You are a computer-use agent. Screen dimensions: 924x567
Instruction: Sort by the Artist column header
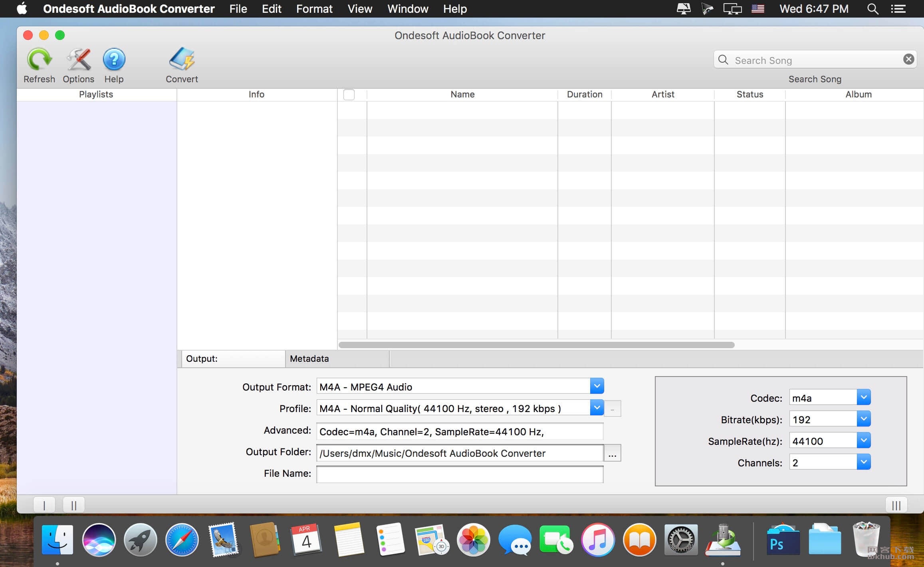(662, 95)
